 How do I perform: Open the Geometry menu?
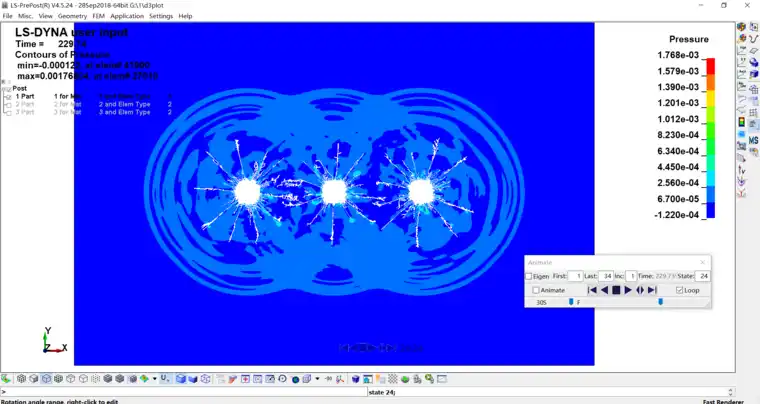point(72,16)
